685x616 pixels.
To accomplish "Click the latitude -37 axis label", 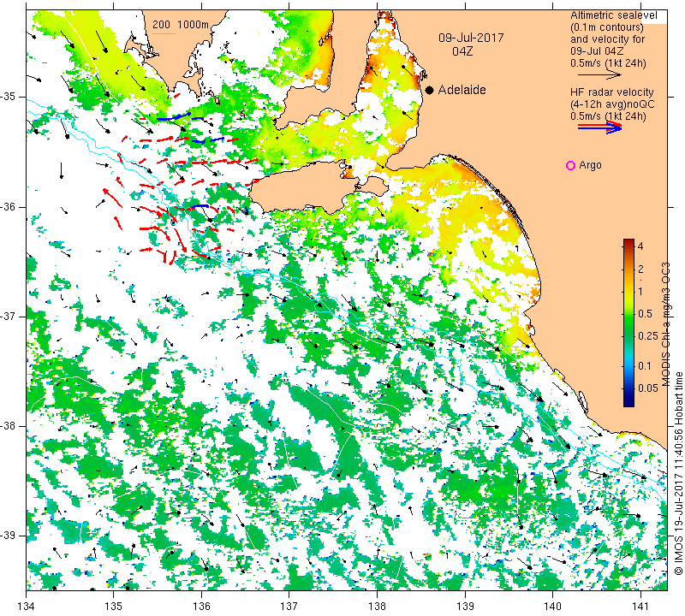I will coord(9,316).
